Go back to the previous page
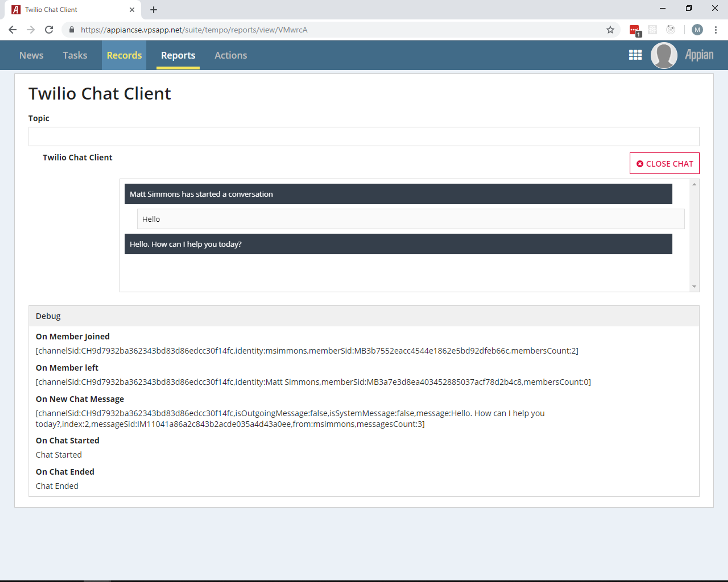 click(13, 30)
